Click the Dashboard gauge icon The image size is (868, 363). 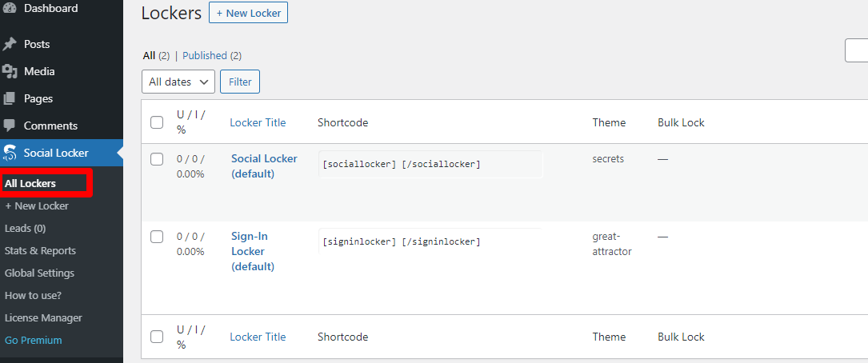tap(10, 9)
